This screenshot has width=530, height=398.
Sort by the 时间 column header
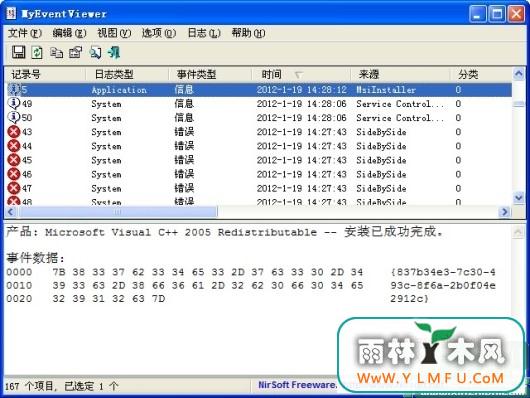pyautogui.click(x=301, y=74)
